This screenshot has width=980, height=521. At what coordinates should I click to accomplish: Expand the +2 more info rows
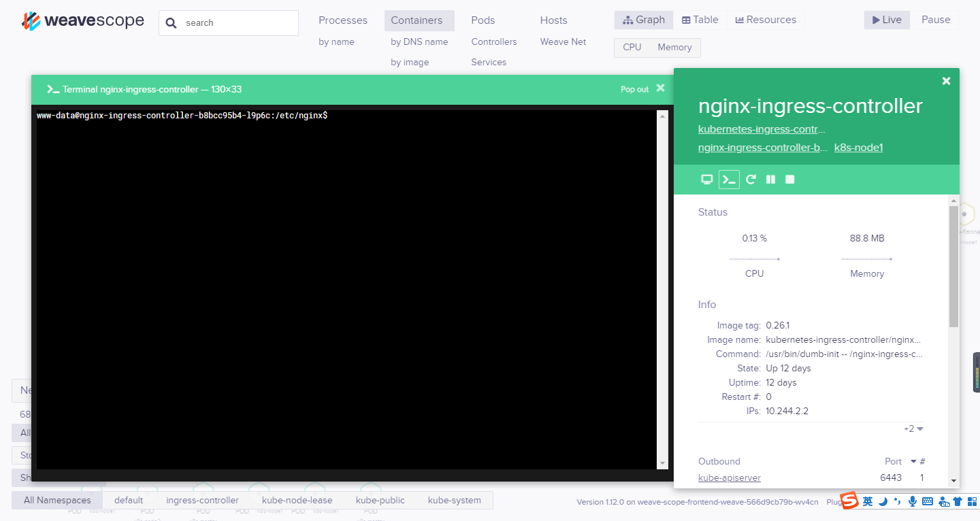point(913,428)
